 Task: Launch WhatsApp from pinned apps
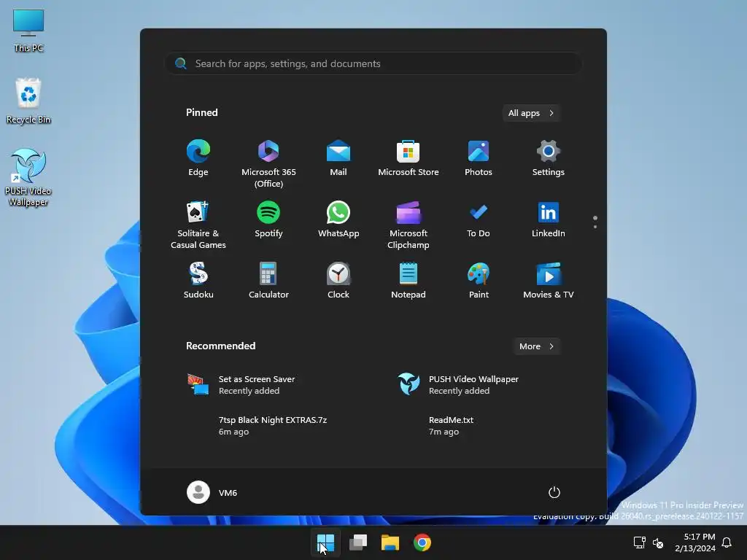pyautogui.click(x=338, y=220)
